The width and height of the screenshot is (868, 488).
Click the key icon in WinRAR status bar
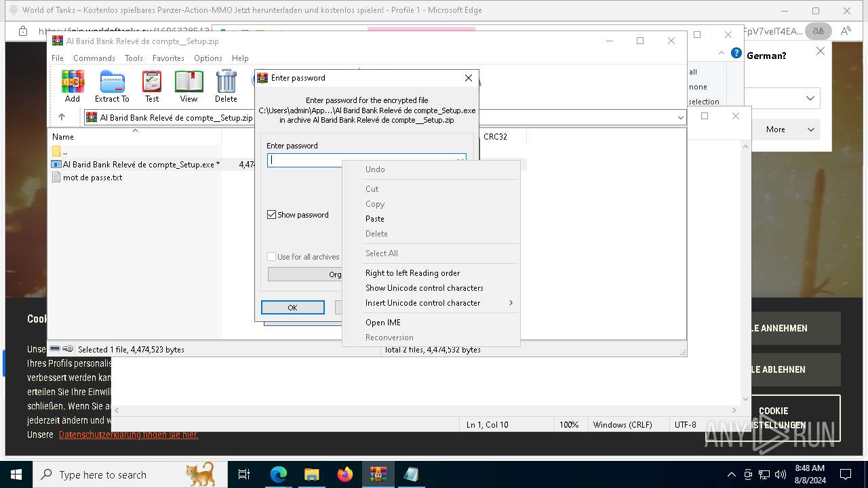68,349
